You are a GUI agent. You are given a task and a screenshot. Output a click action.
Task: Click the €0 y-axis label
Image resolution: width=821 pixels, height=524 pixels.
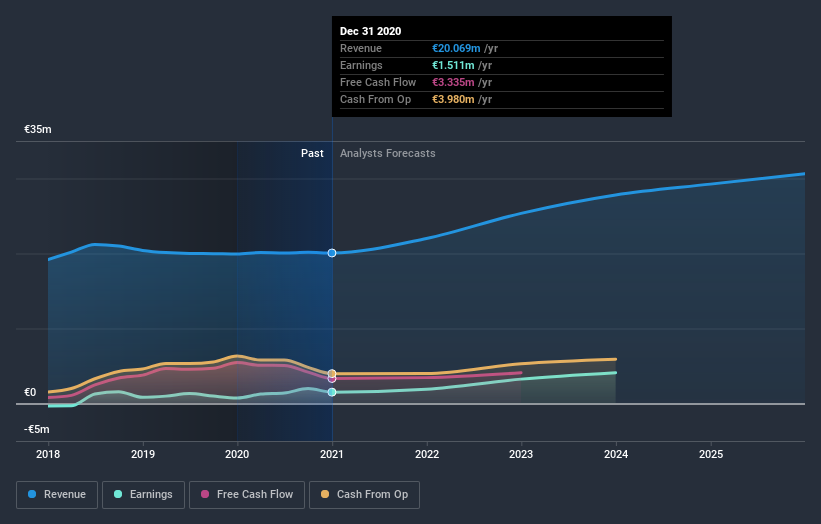point(30,392)
